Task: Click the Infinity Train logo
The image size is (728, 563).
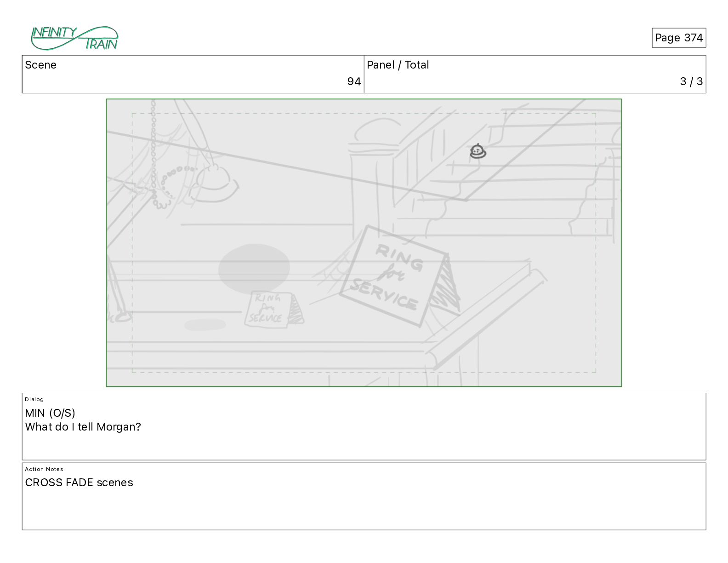Action: (x=74, y=38)
